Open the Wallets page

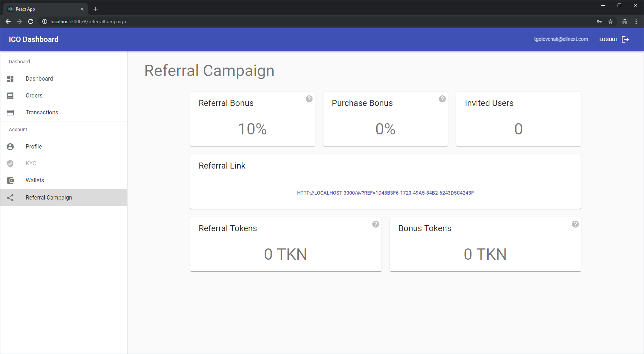35,181
